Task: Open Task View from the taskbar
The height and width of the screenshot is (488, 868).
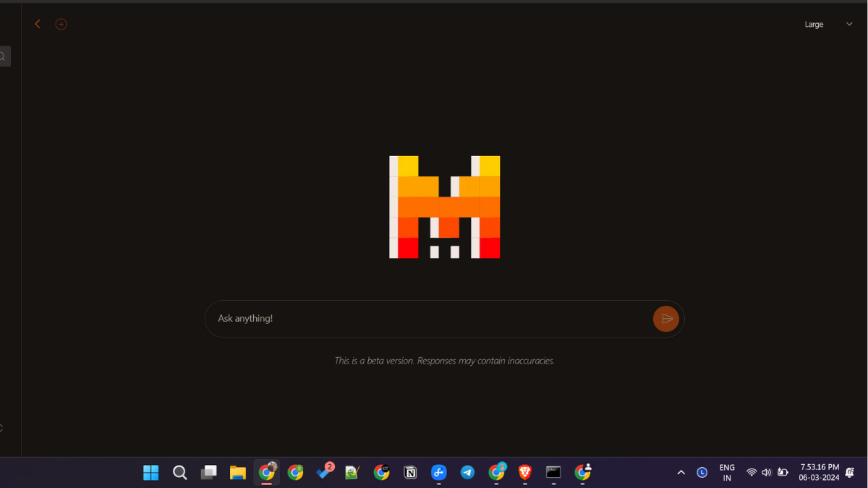Action: click(x=209, y=473)
